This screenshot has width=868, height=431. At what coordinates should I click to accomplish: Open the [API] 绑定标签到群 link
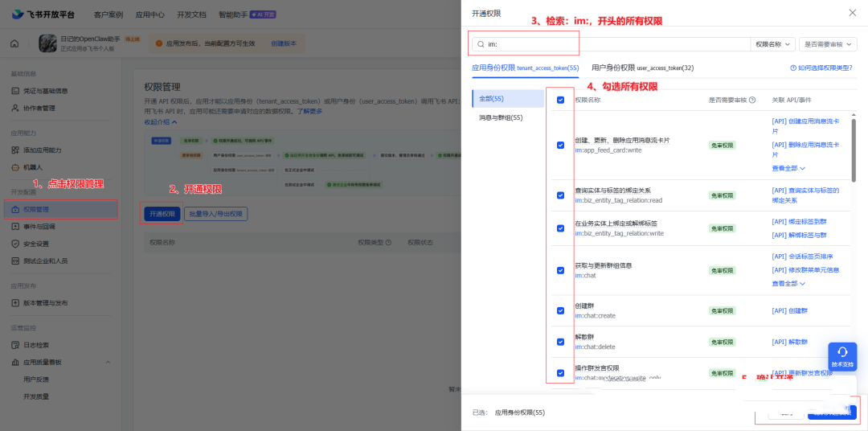pyautogui.click(x=800, y=222)
